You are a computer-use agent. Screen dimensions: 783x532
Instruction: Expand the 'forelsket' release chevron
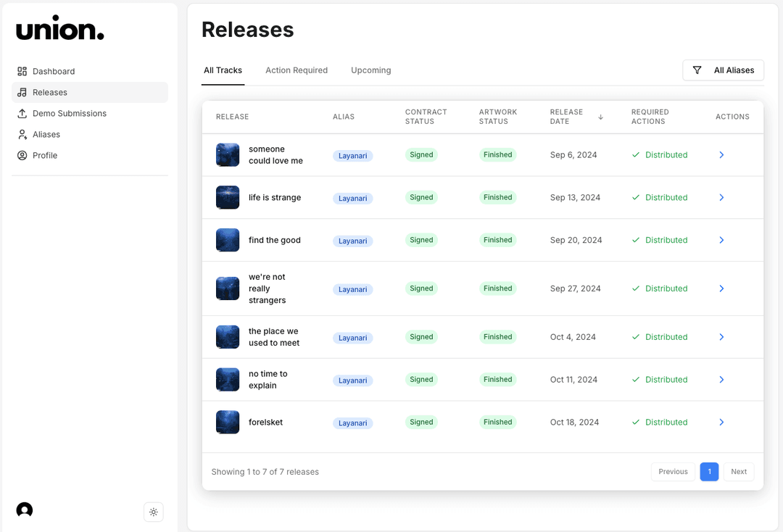click(721, 422)
